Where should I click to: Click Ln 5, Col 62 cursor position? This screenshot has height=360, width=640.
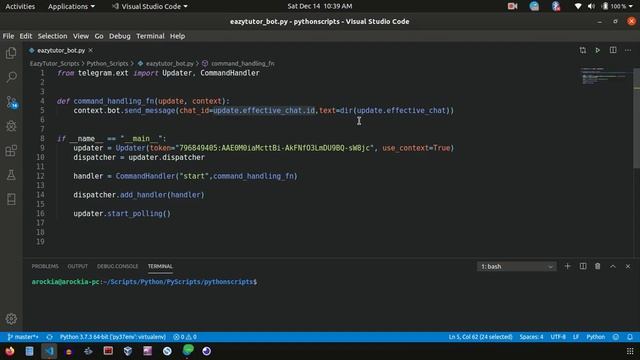pyautogui.click(x=480, y=337)
